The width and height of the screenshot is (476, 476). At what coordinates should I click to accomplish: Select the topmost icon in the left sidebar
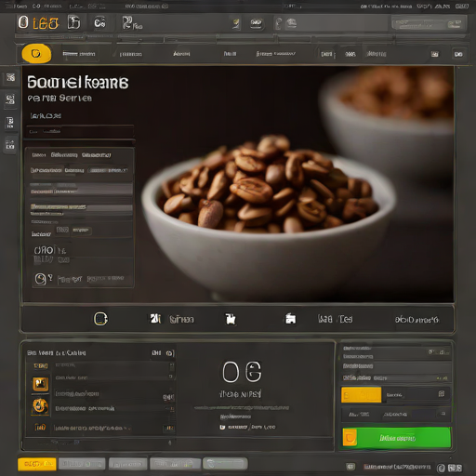tap(10, 77)
